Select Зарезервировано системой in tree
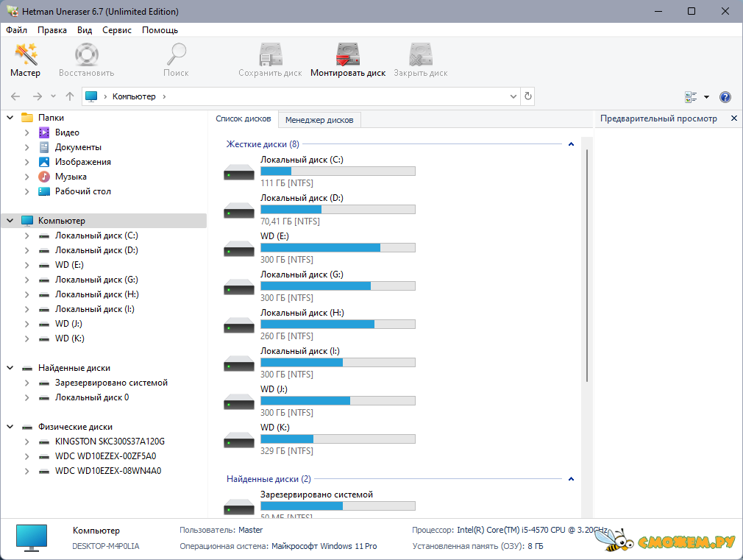 pos(111,383)
